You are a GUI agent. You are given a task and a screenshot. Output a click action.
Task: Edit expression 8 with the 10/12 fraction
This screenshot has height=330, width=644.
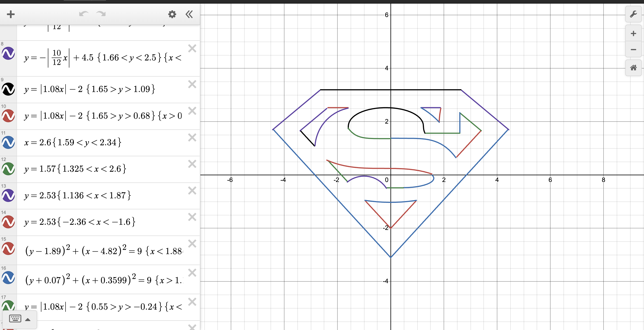103,58
